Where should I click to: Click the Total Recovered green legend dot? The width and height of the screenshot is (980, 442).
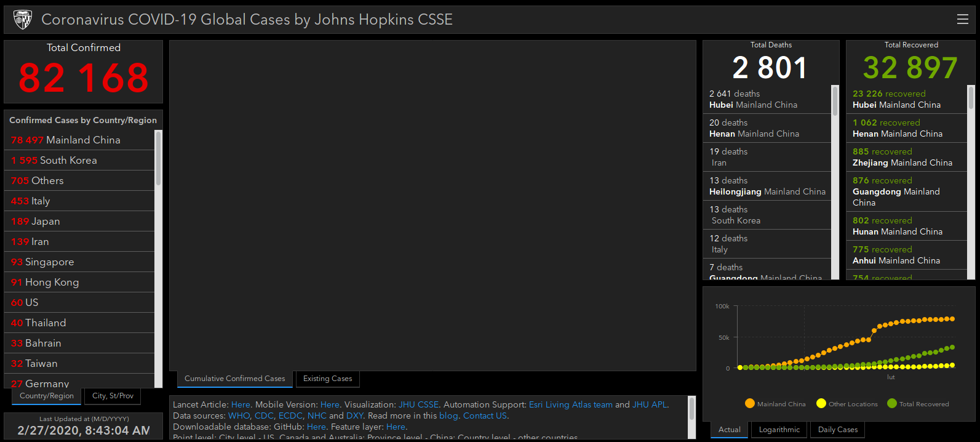click(892, 403)
